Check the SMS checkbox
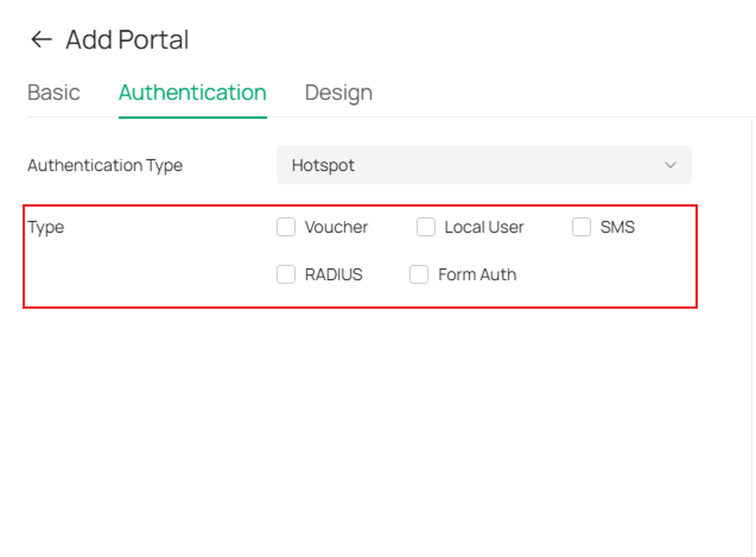The image size is (756, 557). (x=581, y=226)
